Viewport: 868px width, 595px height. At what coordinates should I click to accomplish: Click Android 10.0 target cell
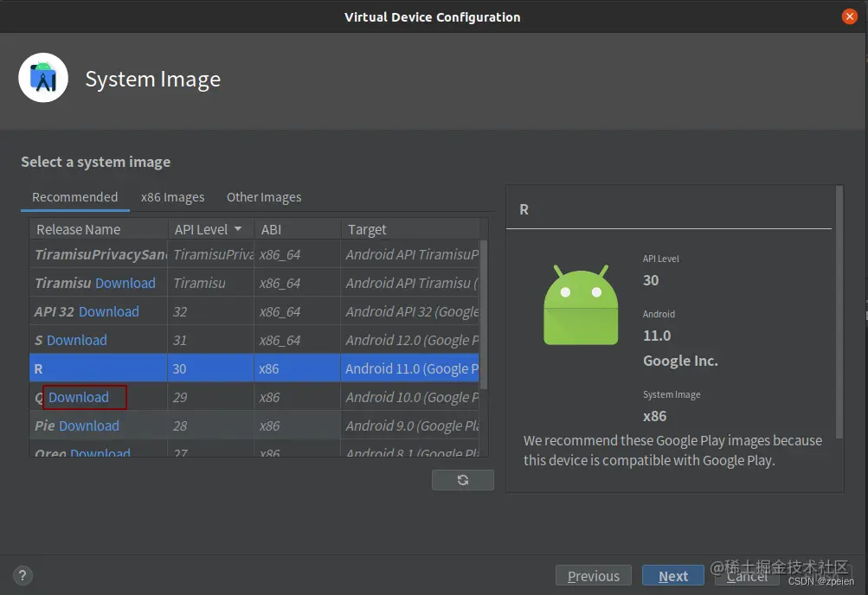[410, 397]
